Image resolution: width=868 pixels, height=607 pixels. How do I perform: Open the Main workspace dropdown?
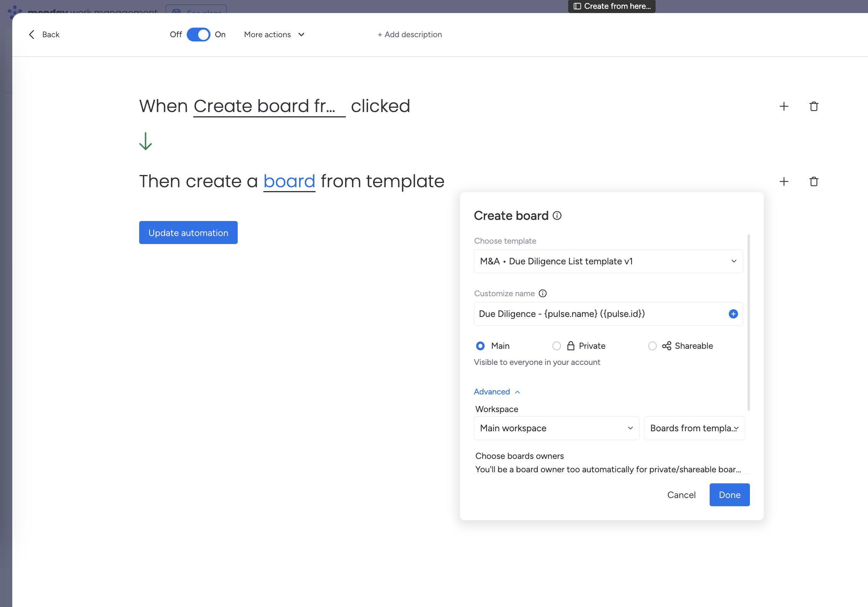pyautogui.click(x=556, y=428)
